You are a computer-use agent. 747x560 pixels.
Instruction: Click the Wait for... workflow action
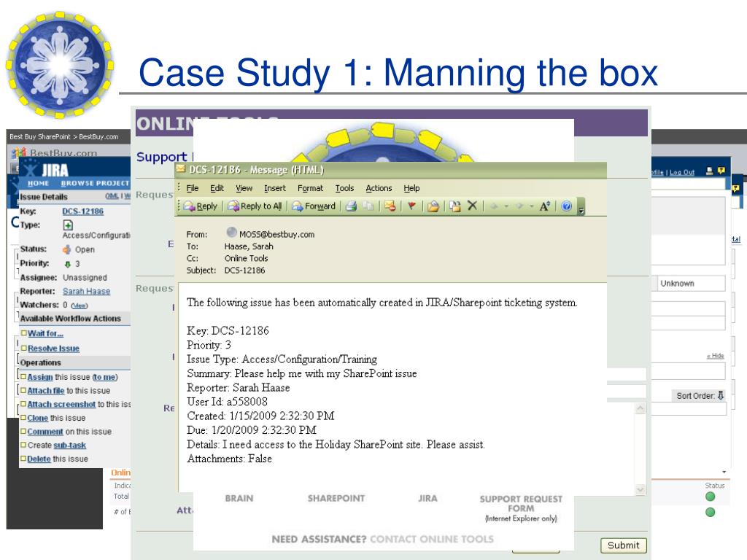(x=45, y=333)
